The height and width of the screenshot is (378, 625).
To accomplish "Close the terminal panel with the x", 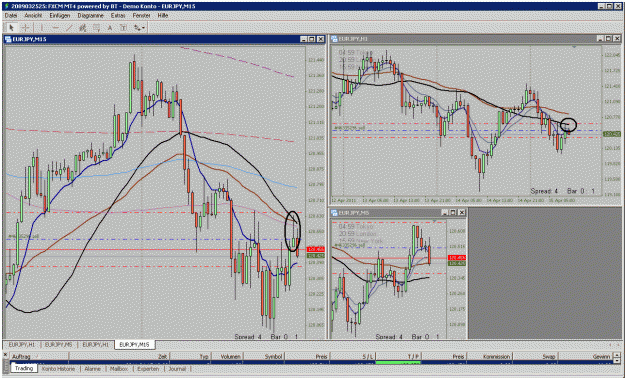I will (x=5, y=354).
